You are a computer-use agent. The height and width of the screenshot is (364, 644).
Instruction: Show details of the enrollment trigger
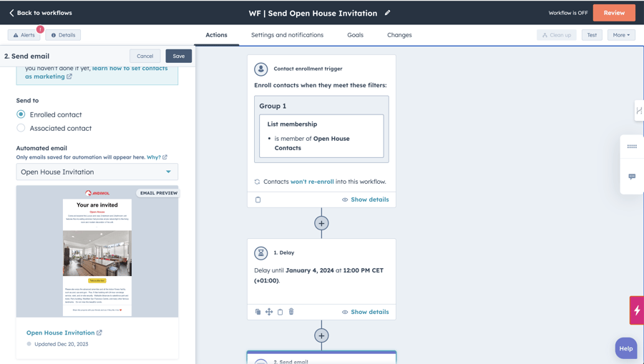coord(365,200)
